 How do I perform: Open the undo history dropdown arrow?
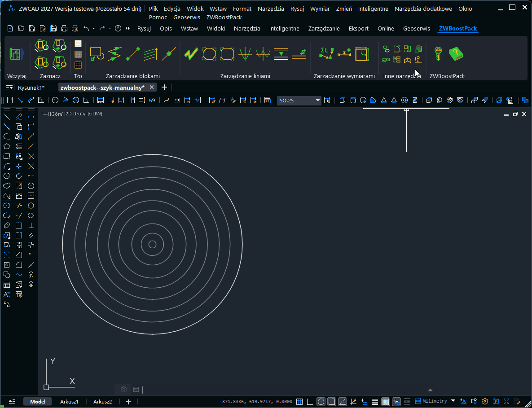tap(93, 29)
